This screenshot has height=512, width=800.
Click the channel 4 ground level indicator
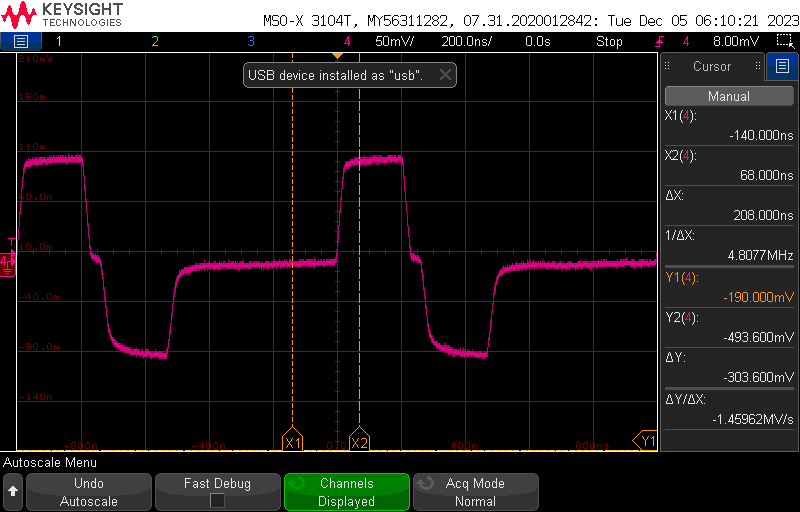7,264
